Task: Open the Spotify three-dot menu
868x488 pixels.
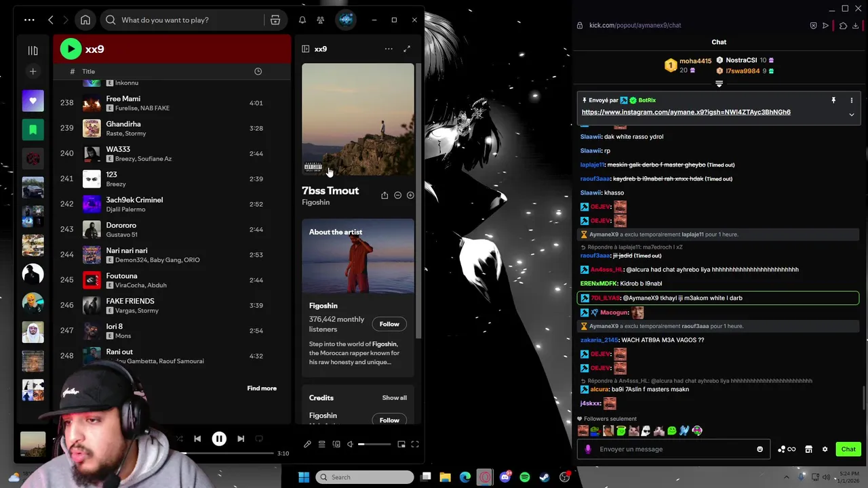Action: tap(29, 20)
